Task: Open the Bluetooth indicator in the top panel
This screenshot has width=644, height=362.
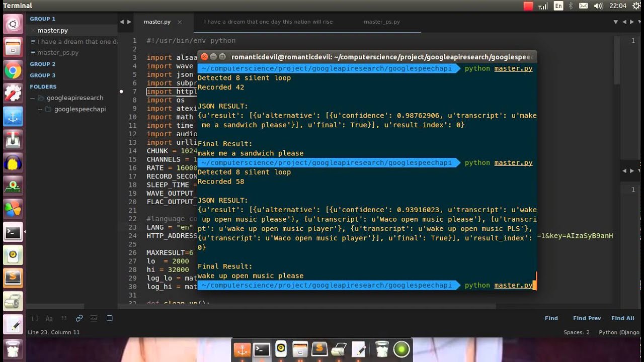Action: pyautogui.click(x=571, y=6)
